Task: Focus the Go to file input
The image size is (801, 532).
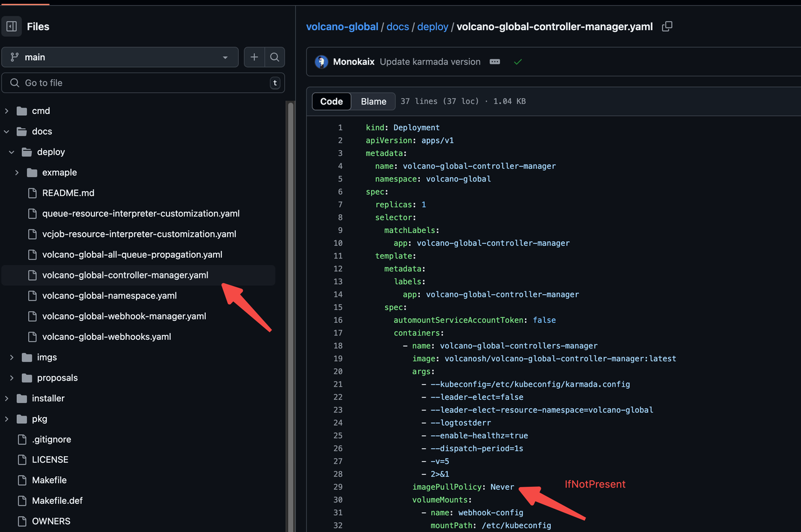Action: coord(143,83)
